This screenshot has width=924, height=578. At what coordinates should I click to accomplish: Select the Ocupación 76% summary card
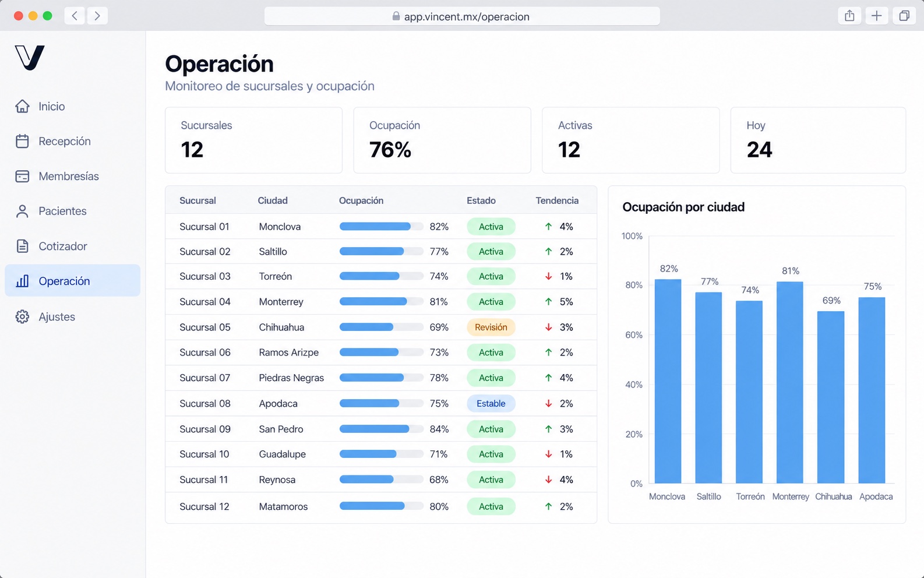point(442,140)
